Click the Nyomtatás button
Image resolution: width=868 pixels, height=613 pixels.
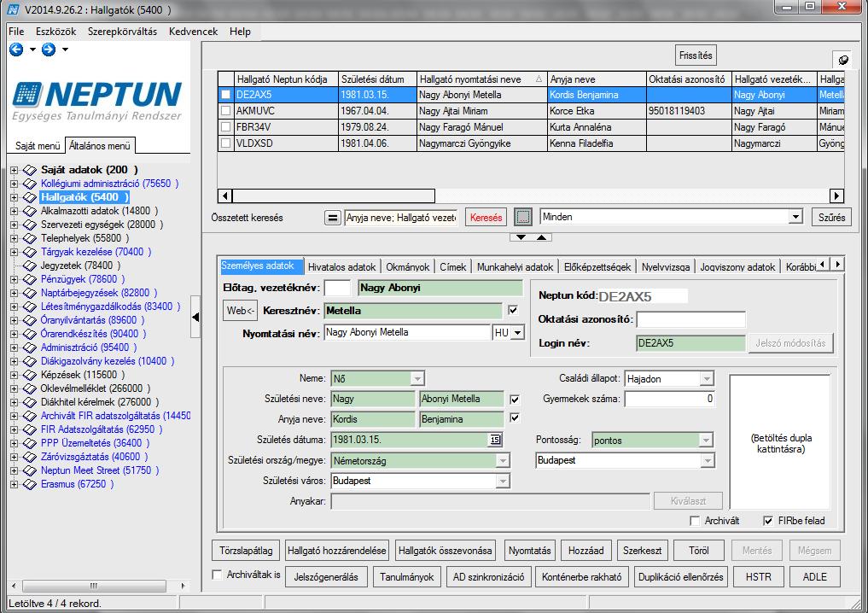[530, 551]
